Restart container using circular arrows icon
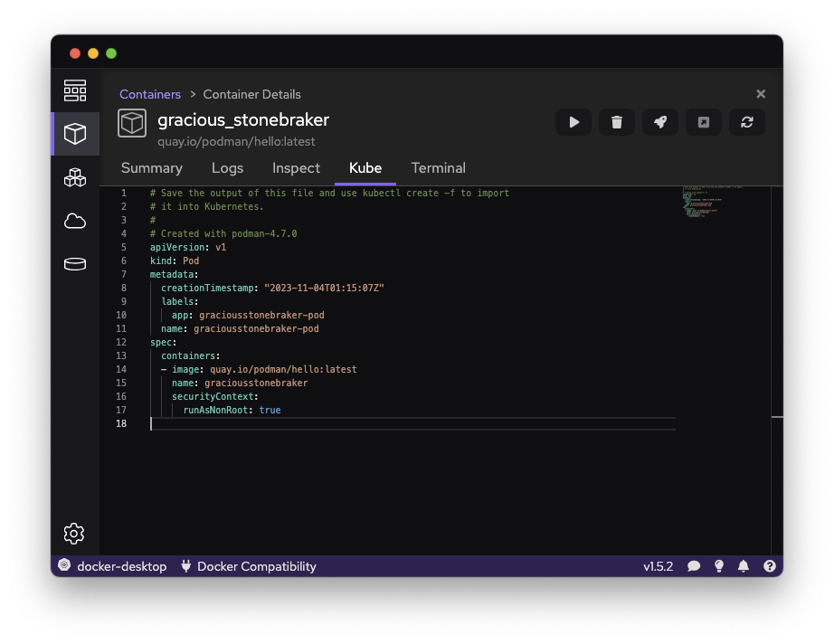The height and width of the screenshot is (644, 834). coord(747,122)
